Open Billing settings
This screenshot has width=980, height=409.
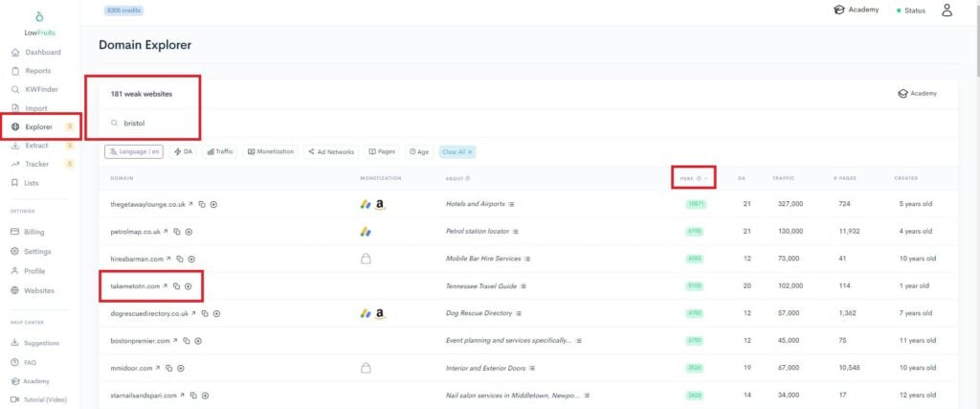[28, 232]
